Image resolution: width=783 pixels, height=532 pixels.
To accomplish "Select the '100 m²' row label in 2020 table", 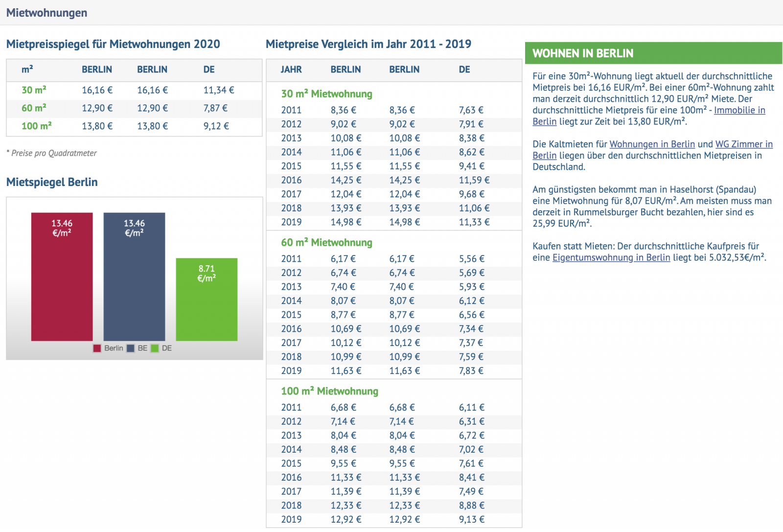I will click(x=37, y=126).
